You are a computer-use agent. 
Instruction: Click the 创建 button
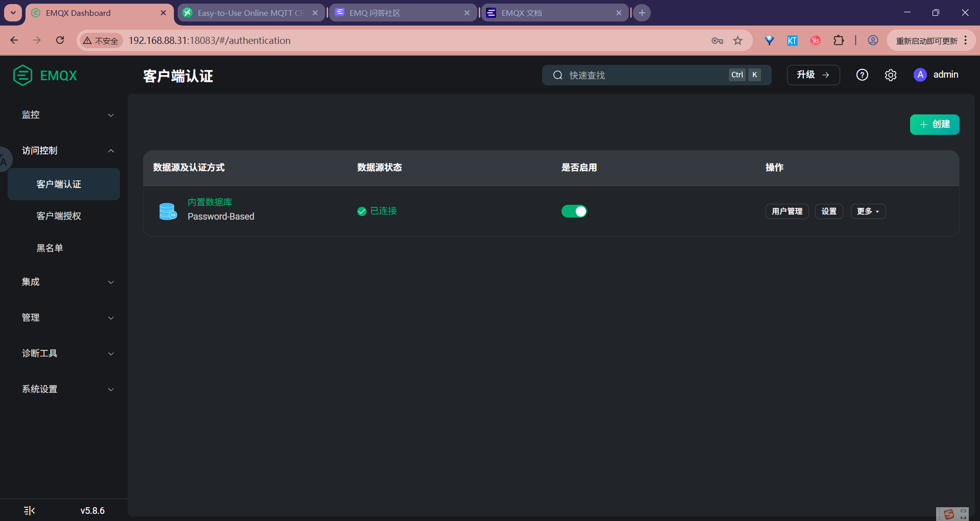(x=935, y=124)
